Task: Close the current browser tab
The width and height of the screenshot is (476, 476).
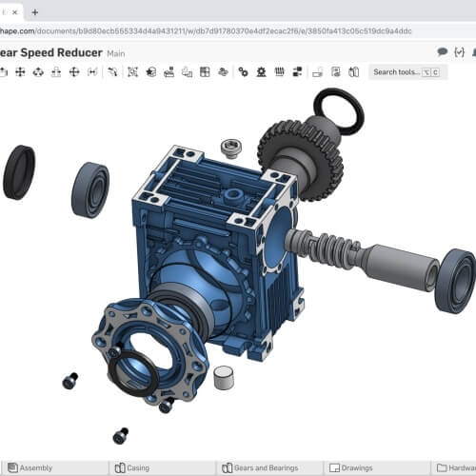Action: coord(14,12)
